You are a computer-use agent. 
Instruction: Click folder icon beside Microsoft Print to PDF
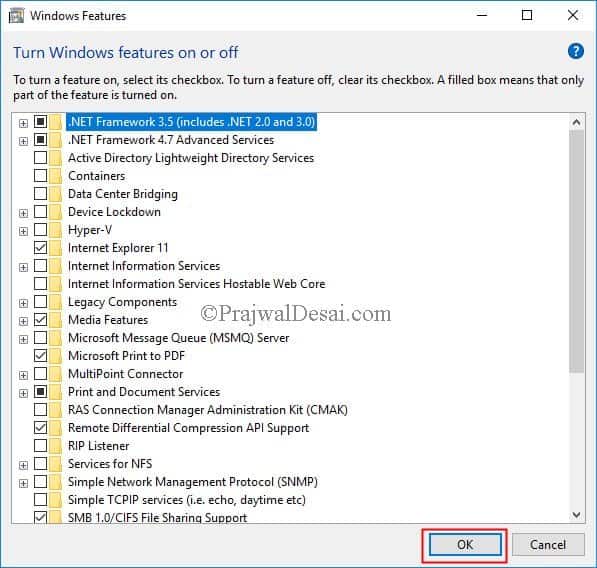(55, 356)
